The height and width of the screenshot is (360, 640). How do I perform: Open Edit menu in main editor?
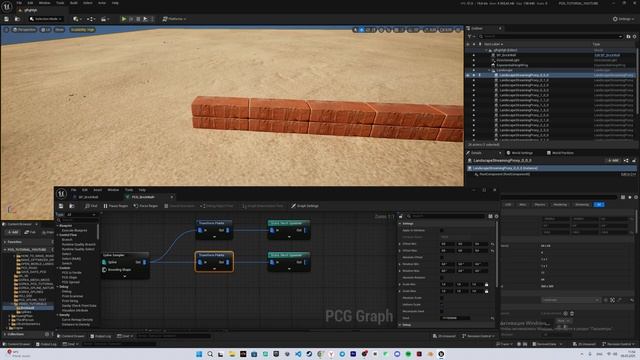click(x=30, y=3)
